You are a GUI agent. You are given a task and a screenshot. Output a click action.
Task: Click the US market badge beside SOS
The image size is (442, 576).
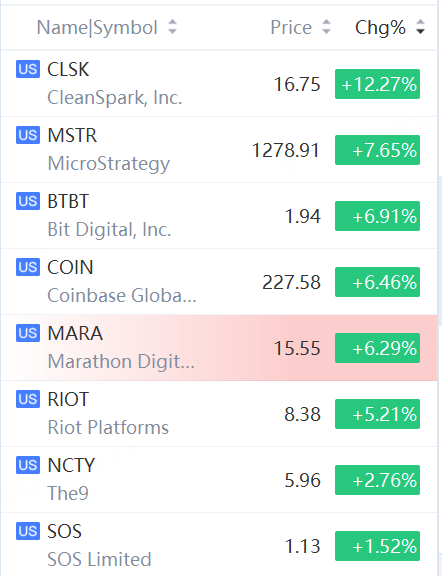(x=28, y=531)
